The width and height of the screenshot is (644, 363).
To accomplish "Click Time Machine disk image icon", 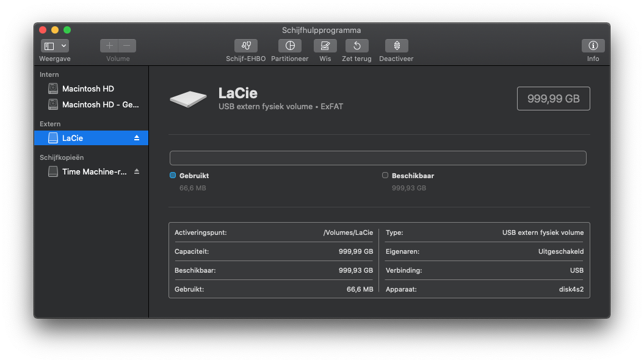I will (x=53, y=171).
